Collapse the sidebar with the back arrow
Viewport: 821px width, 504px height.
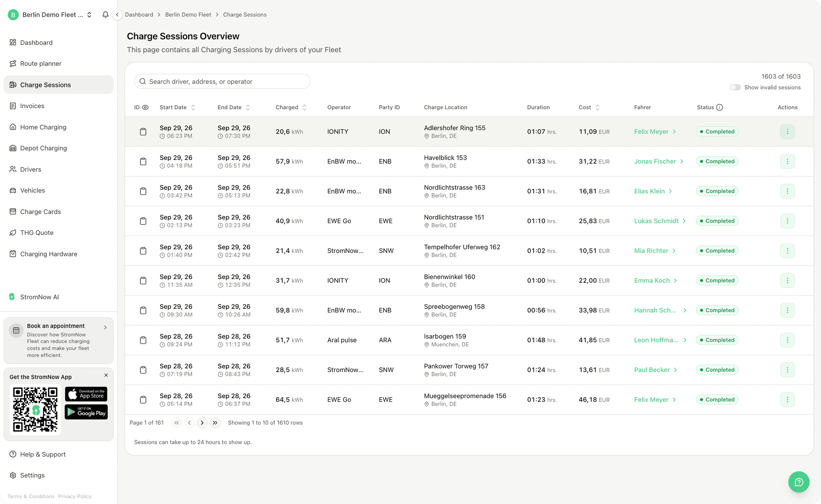pyautogui.click(x=117, y=15)
